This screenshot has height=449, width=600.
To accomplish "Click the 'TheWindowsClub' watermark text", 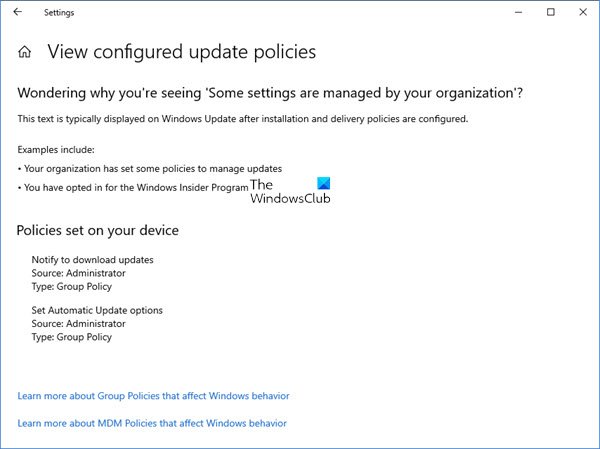I will click(x=290, y=192).
